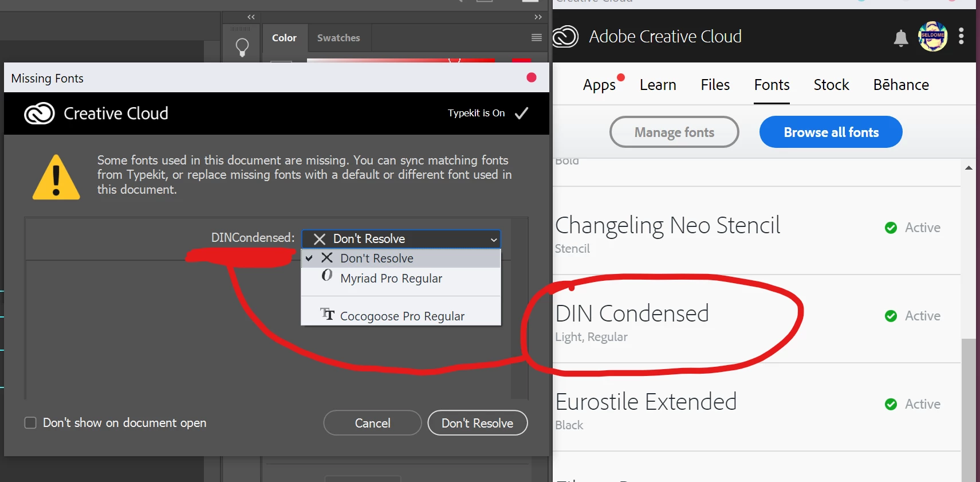
Task: Click the yellow warning triangle icon
Action: coord(56,177)
